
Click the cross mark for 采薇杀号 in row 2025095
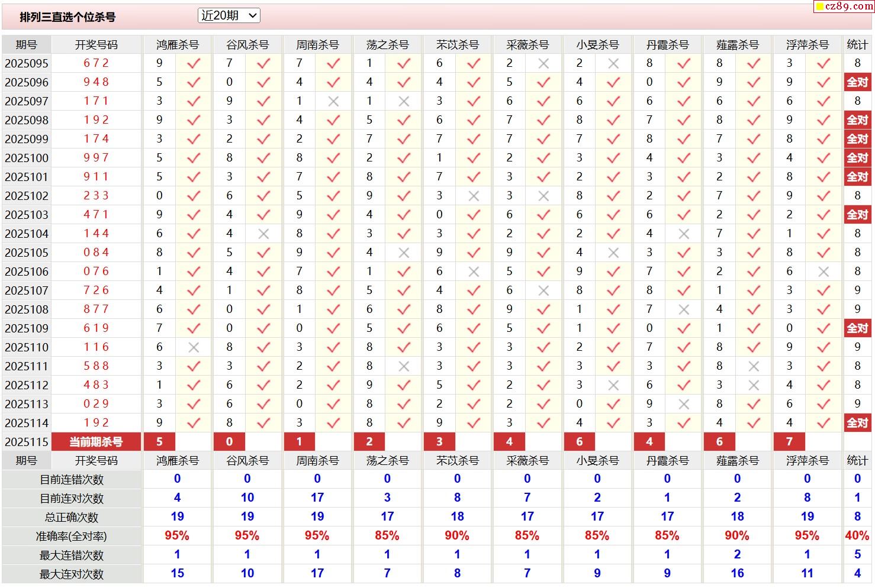[x=543, y=63]
